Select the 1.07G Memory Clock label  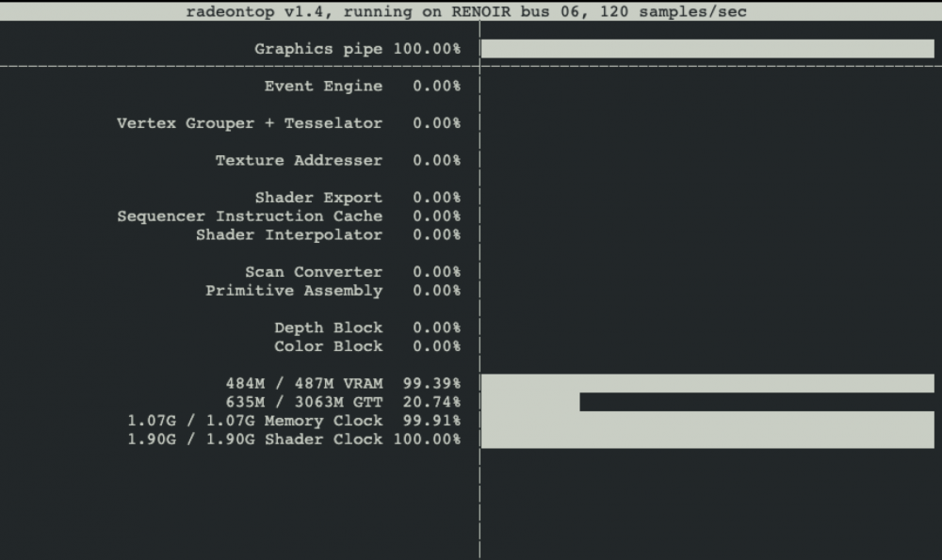[x=254, y=421]
